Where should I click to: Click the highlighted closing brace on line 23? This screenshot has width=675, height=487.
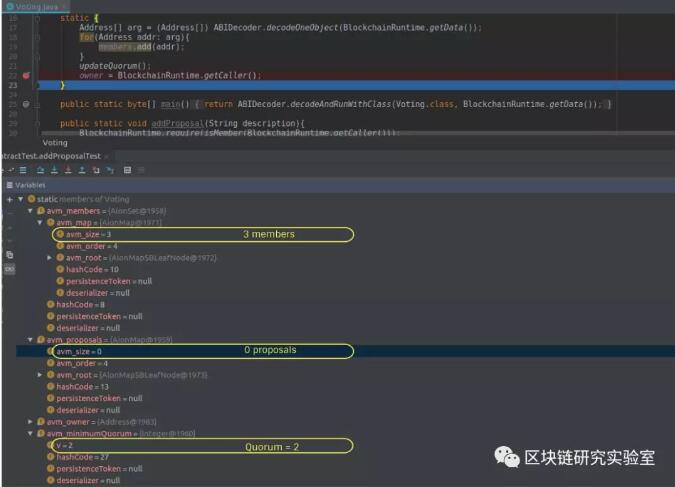tap(62, 85)
